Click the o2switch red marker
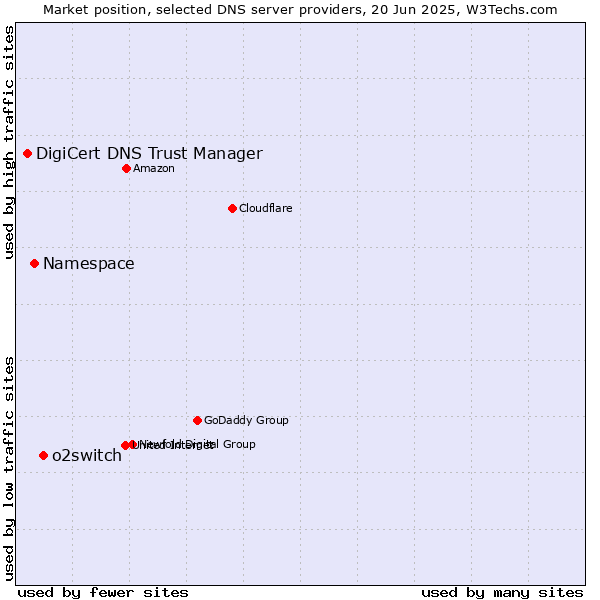The image size is (600, 600). click(44, 455)
